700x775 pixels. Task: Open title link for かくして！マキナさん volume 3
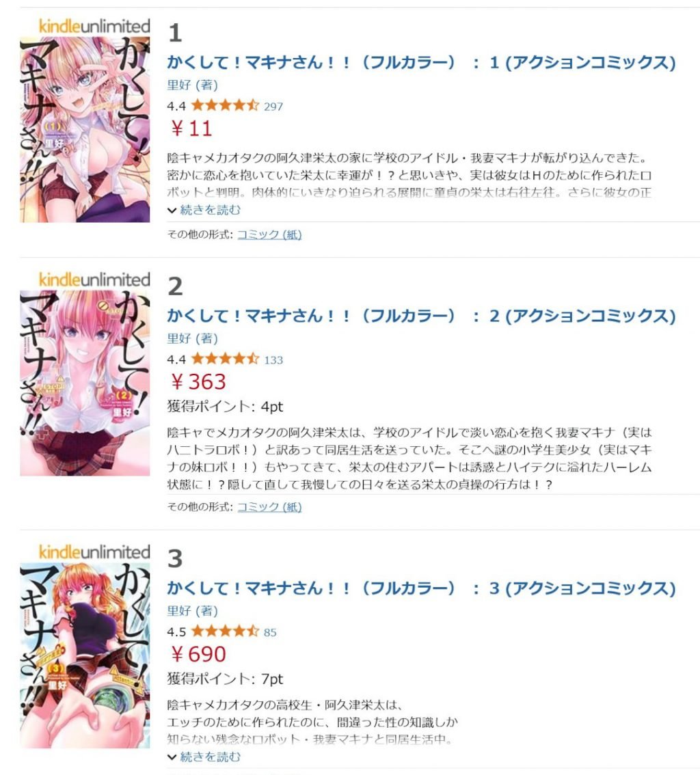coord(421,588)
